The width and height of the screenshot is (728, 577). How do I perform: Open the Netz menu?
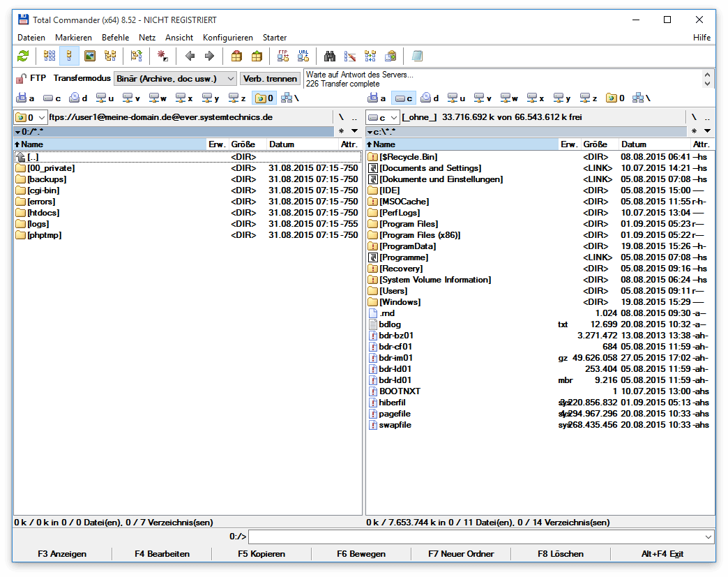[147, 38]
